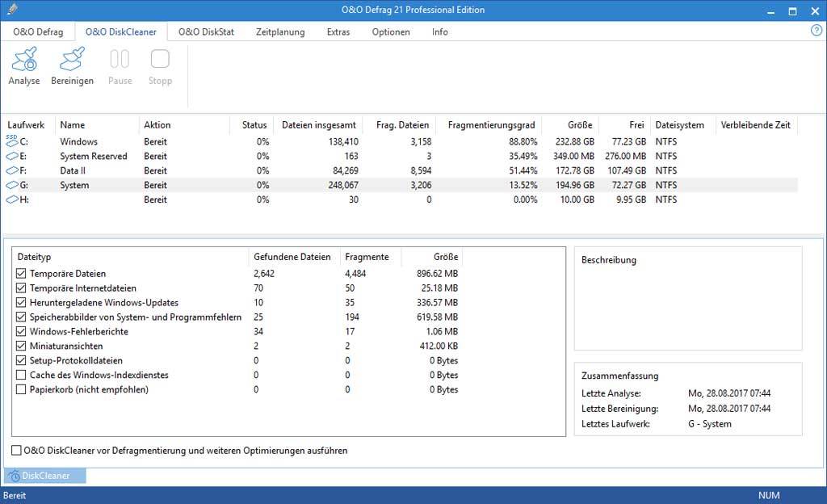This screenshot has height=504, width=827.
Task: Click the Gefundene Dateien column header
Action: tap(292, 257)
